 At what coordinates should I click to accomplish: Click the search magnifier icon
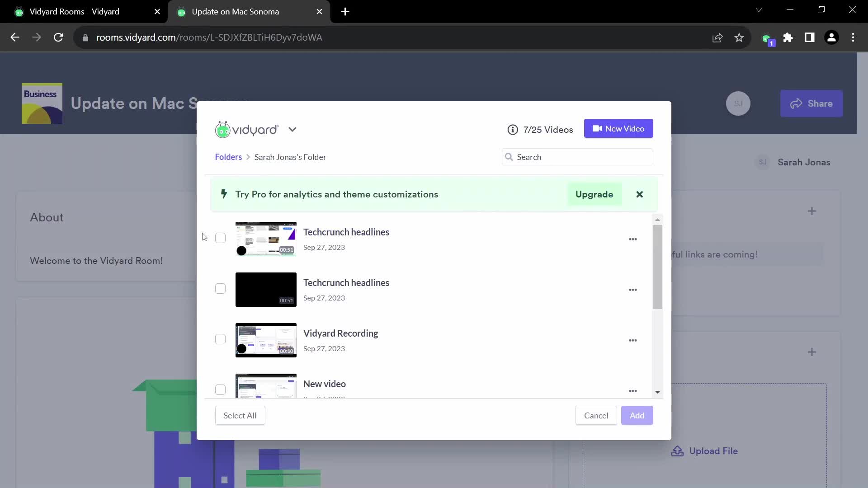coord(509,157)
